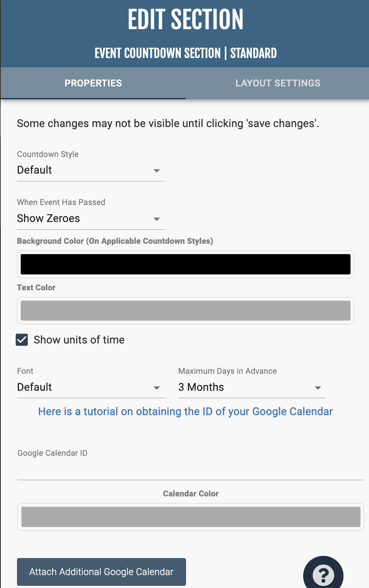The width and height of the screenshot is (369, 588).
Task: Click the Font dropdown arrow icon
Action: click(x=157, y=388)
